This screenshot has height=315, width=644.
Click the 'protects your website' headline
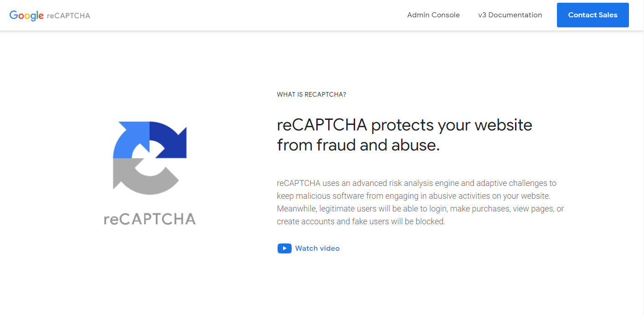(452, 125)
